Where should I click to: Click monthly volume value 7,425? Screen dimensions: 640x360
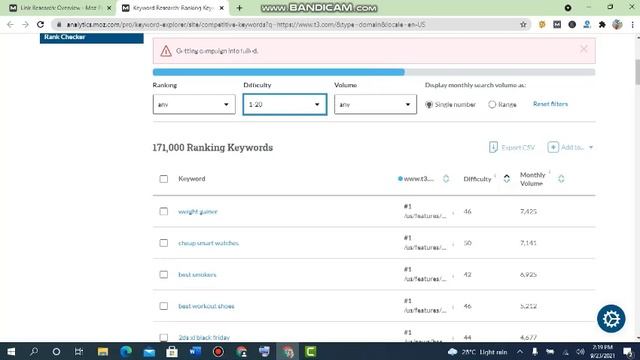(528, 211)
